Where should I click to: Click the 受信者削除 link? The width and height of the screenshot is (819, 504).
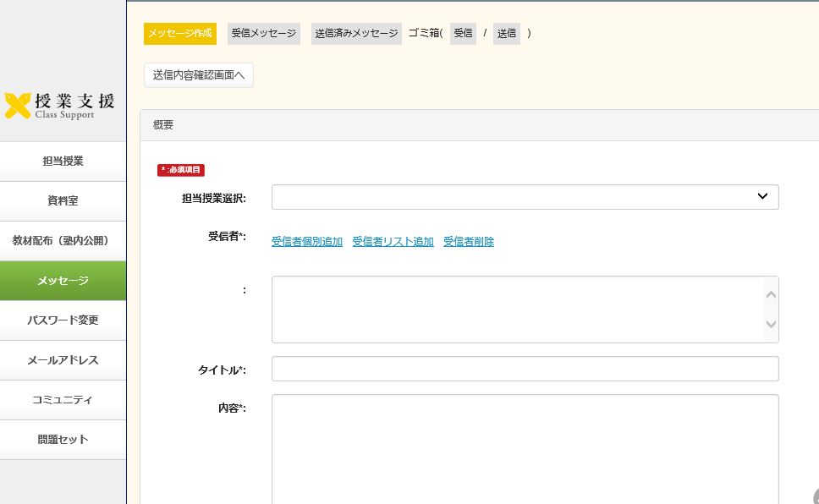pyautogui.click(x=469, y=242)
